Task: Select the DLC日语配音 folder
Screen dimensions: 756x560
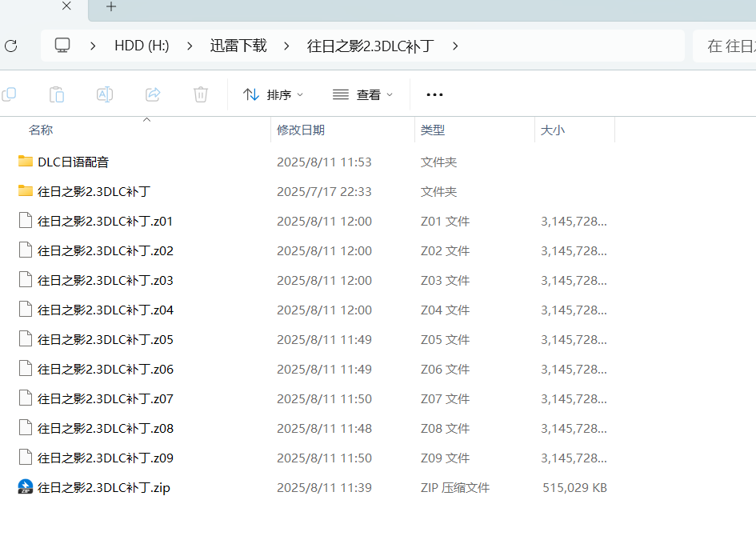Action: 73,162
